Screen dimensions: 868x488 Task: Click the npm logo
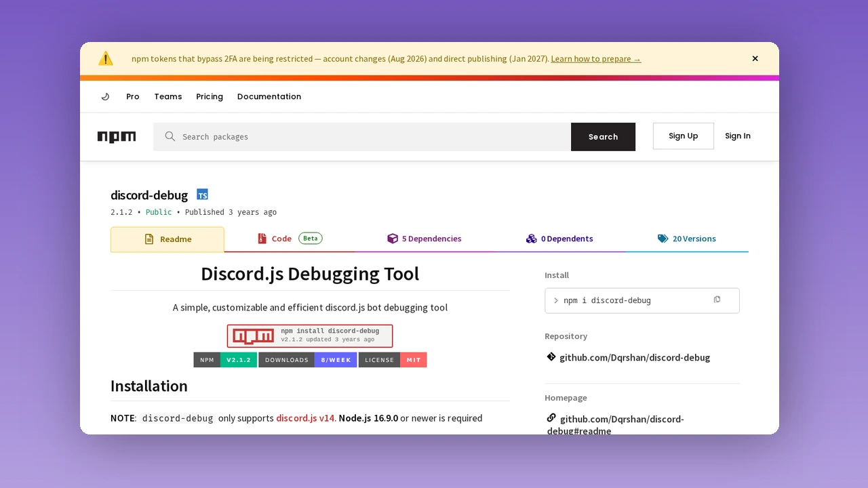point(117,137)
